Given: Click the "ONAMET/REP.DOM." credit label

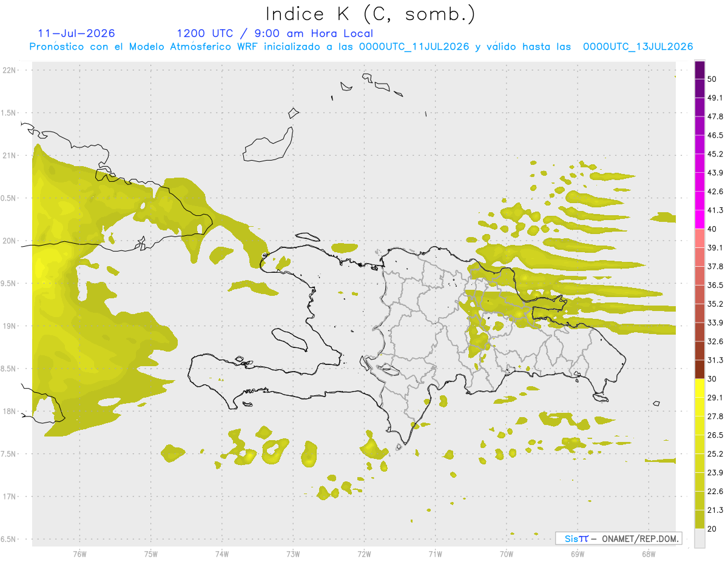Looking at the screenshot, I should tap(639, 538).
